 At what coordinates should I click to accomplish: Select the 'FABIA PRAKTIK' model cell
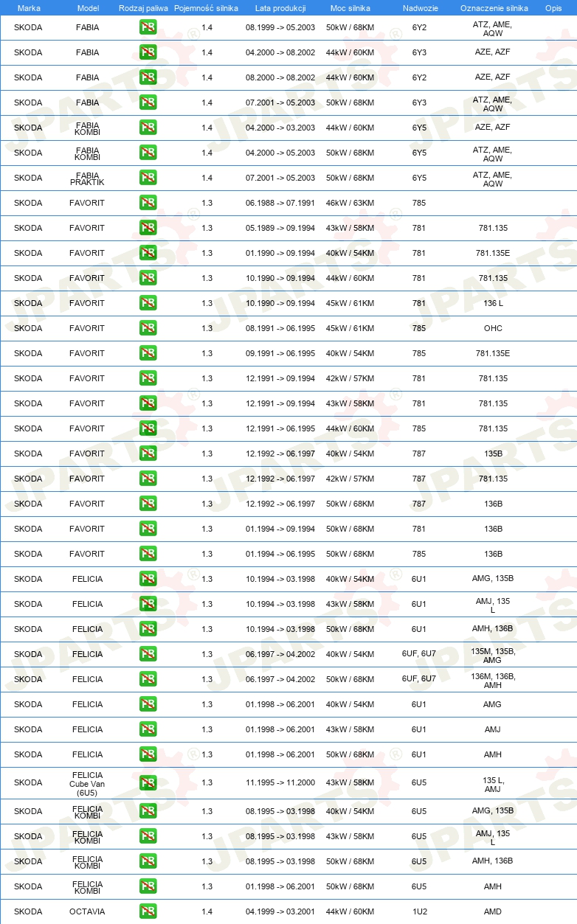pyautogui.click(x=87, y=178)
